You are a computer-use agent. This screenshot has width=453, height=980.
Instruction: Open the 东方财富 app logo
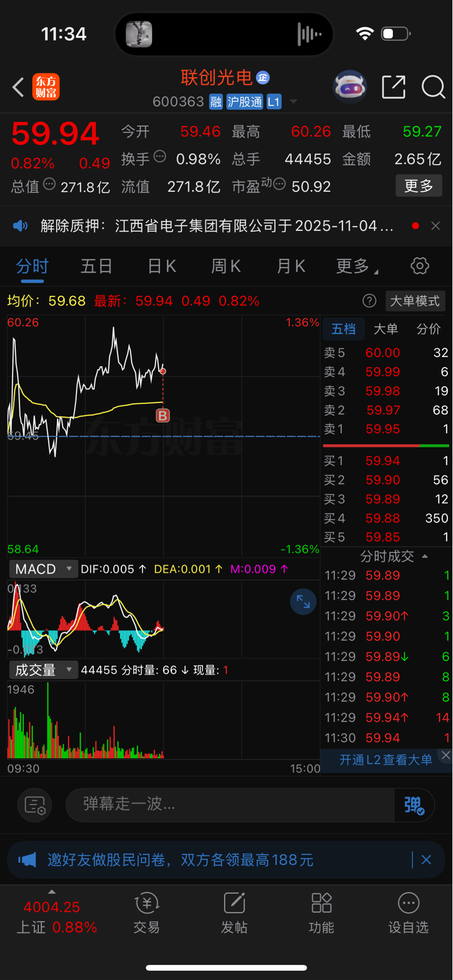pos(46,87)
